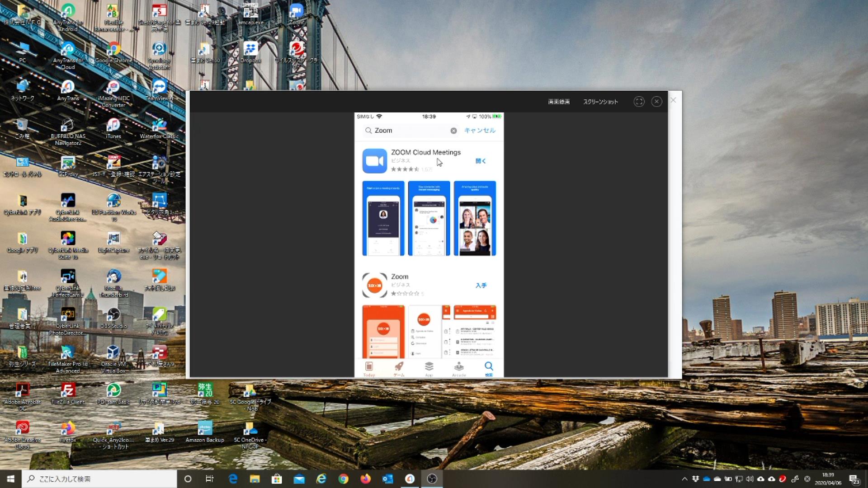Clear the Zoom search text with the x icon
868x488 pixels.
453,131
